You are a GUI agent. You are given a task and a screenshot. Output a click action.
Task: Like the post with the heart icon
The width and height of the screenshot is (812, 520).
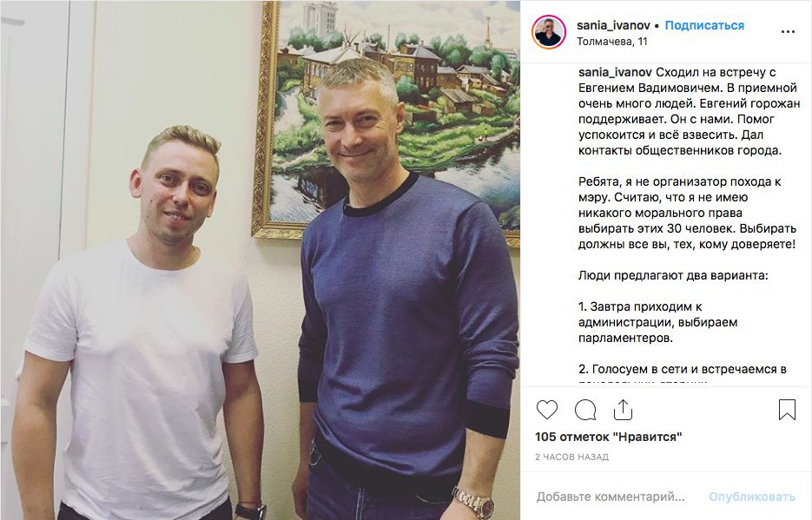[547, 410]
